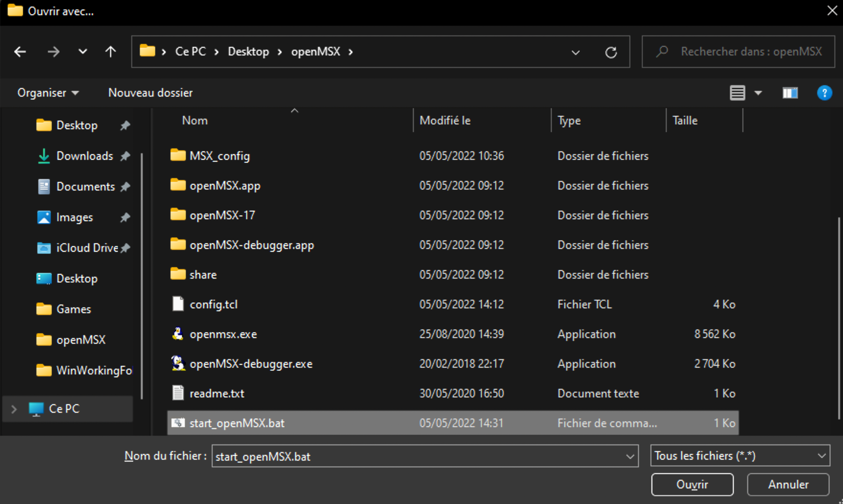
Task: Open Downloads in the sidebar
Action: point(85,156)
